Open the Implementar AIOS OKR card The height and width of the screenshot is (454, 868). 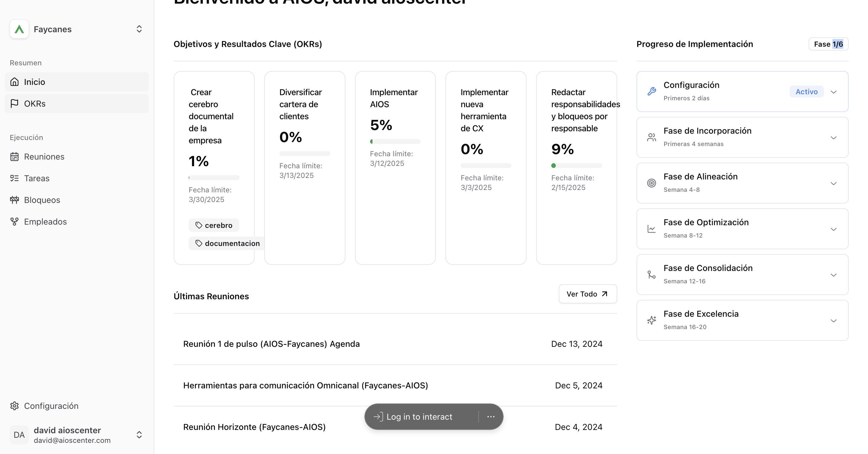click(395, 168)
